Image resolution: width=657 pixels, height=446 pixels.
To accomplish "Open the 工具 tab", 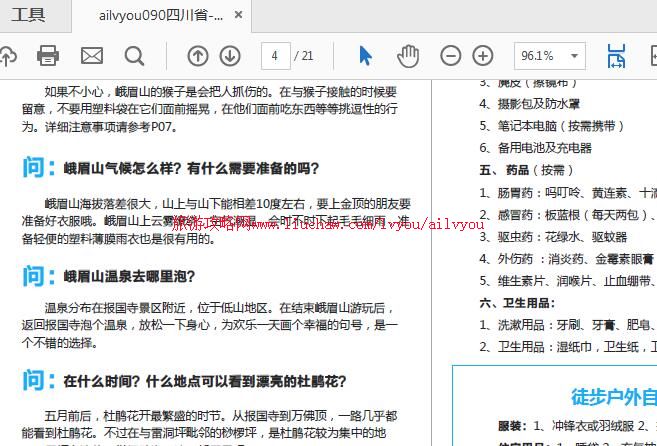I will click(x=29, y=15).
